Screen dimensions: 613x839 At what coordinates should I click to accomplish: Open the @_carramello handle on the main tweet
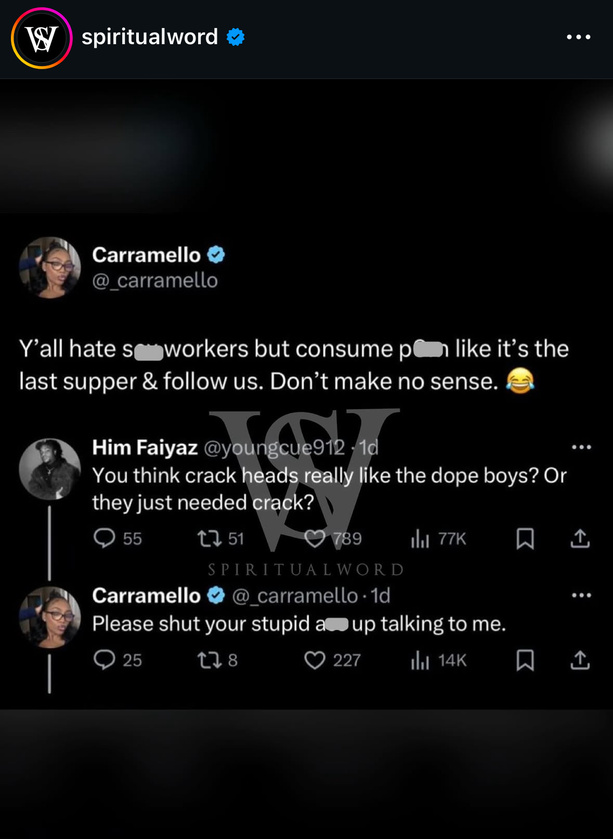(155, 280)
